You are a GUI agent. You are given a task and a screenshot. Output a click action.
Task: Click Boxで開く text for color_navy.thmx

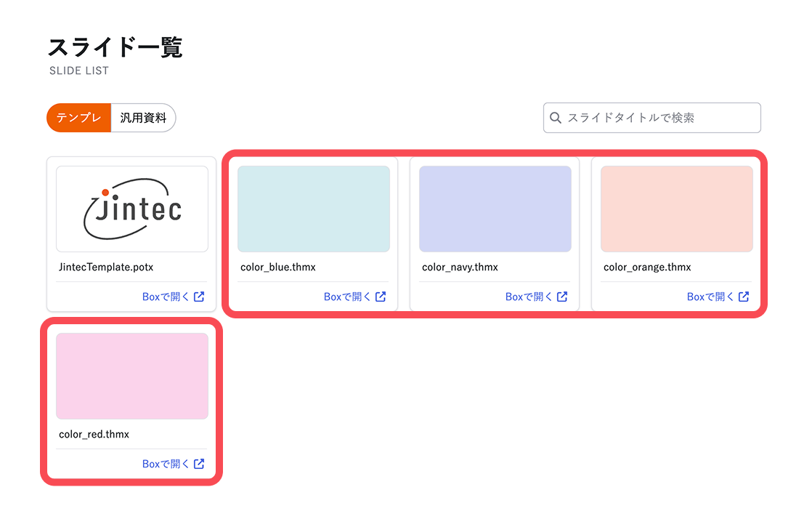529,297
